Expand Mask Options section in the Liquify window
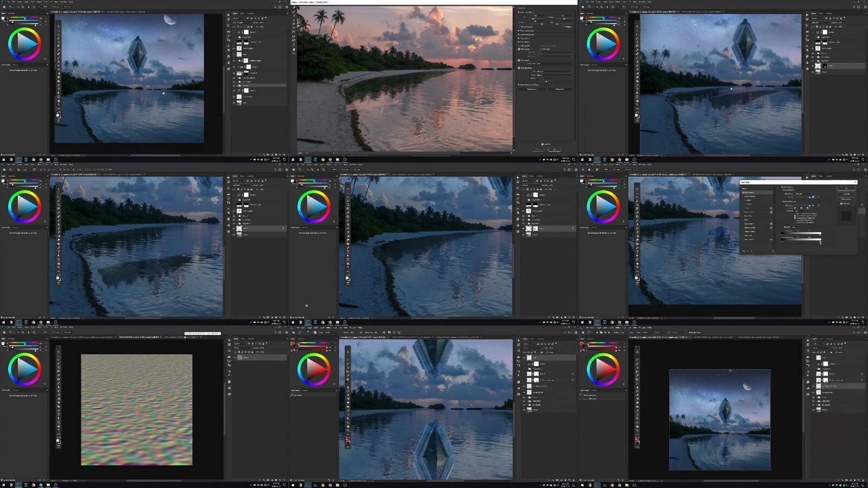Viewport: 868px width, 488px height. (x=519, y=38)
